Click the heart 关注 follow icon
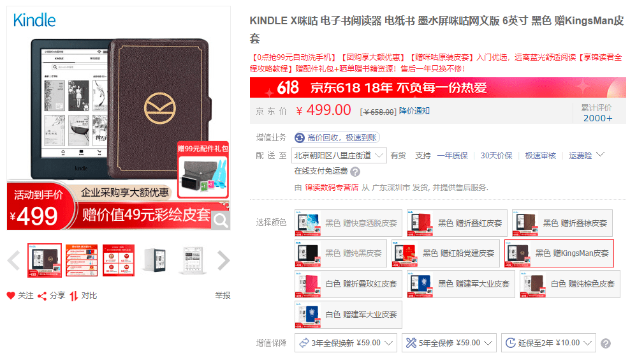Screen dimensions: 644x353 [11, 296]
